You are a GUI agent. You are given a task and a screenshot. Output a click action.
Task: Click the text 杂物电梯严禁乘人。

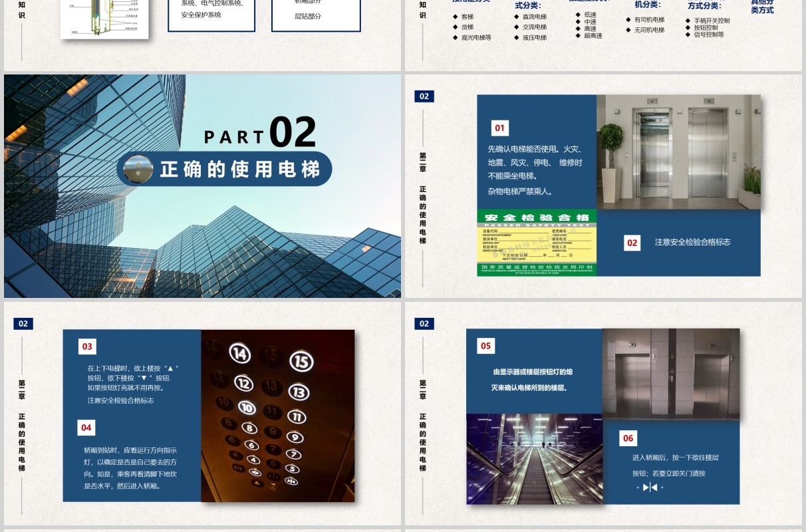[x=520, y=191]
